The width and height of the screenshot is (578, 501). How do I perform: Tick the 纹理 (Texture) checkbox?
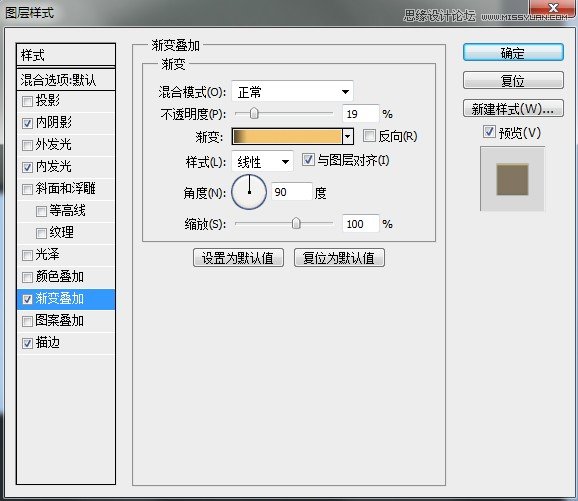(x=41, y=233)
